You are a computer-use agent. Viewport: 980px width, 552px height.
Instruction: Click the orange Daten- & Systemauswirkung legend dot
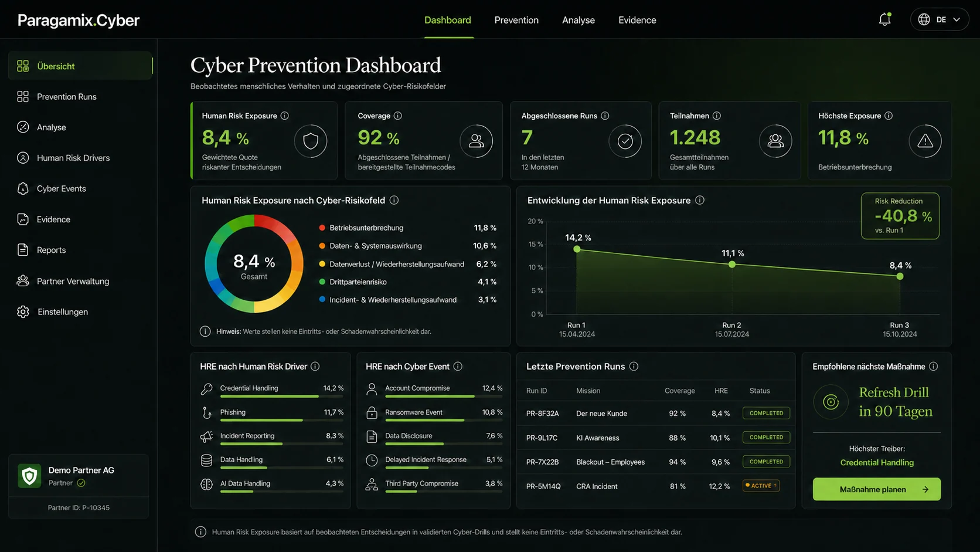(x=322, y=246)
